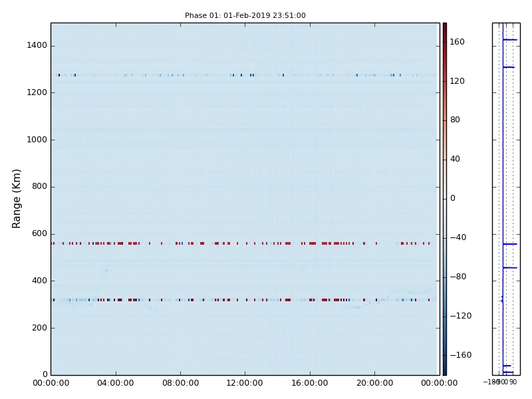Screen dimensions: 532x399
Task: Click the blue profile spike near 1420 km
Action: (510, 40)
